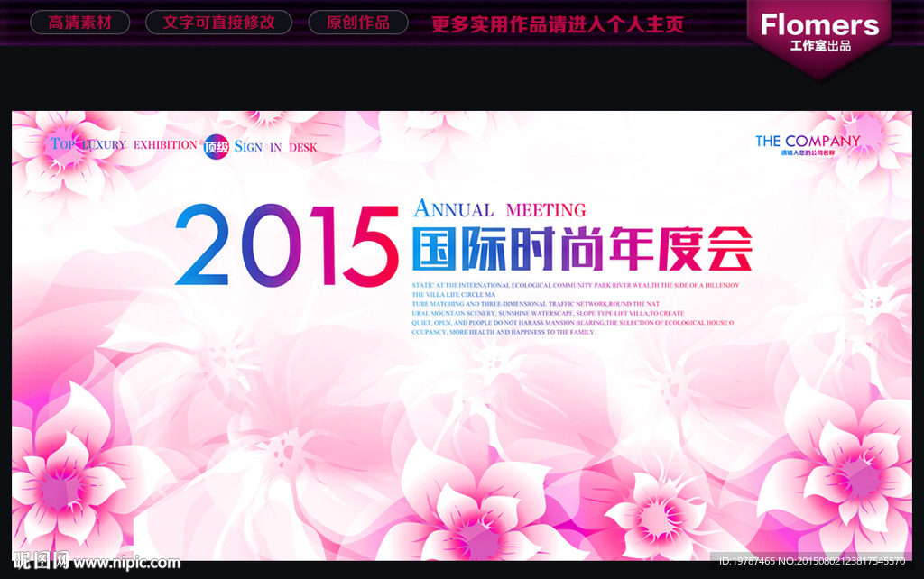Open the www.nipic.com link
924x579 pixels.
126,563
